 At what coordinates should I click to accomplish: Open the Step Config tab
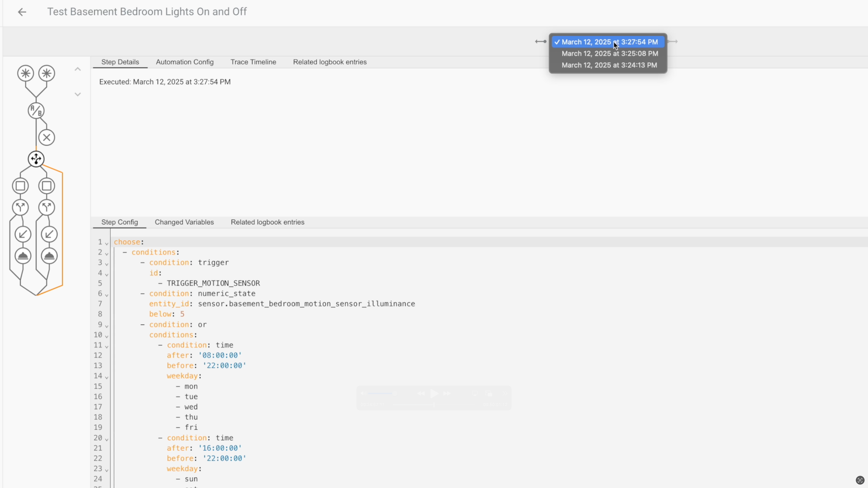pyautogui.click(x=120, y=222)
